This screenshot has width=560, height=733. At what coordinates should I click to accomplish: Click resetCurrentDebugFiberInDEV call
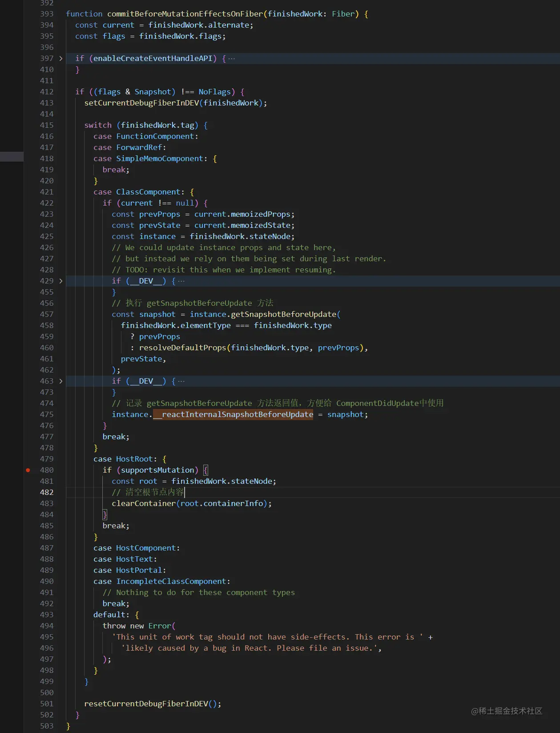[x=146, y=704]
